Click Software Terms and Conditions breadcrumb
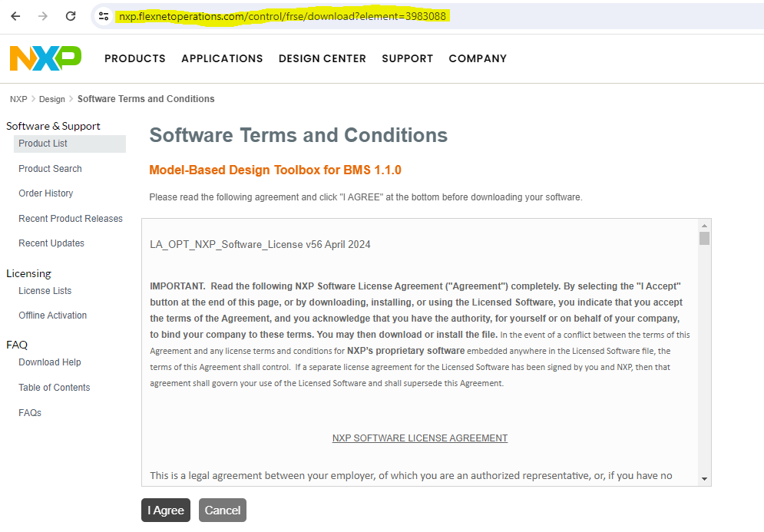The width and height of the screenshot is (764, 532). click(x=146, y=99)
